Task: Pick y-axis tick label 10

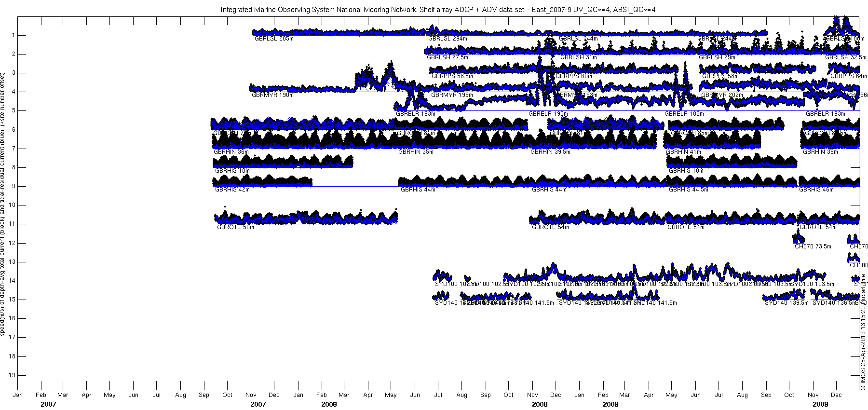Action: click(x=13, y=205)
